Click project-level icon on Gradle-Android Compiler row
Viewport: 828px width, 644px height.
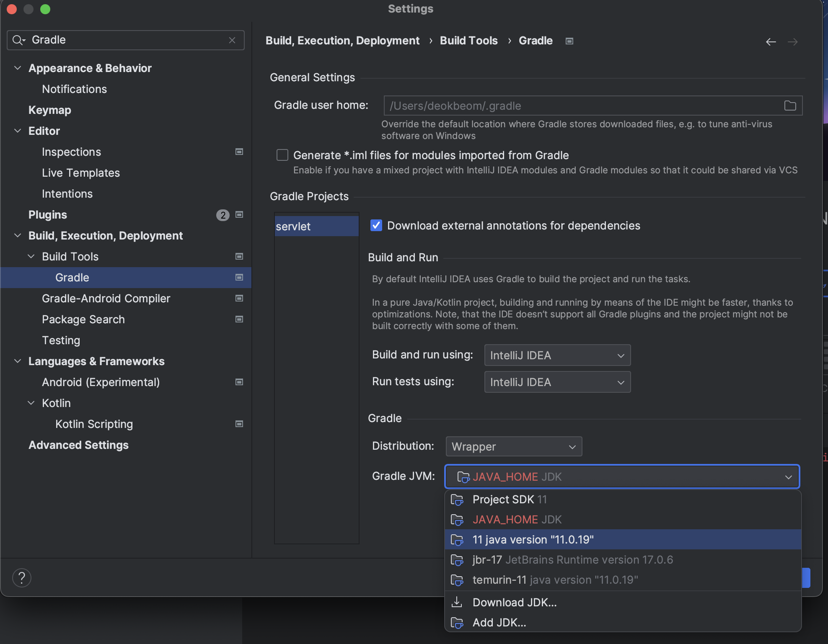[239, 298]
